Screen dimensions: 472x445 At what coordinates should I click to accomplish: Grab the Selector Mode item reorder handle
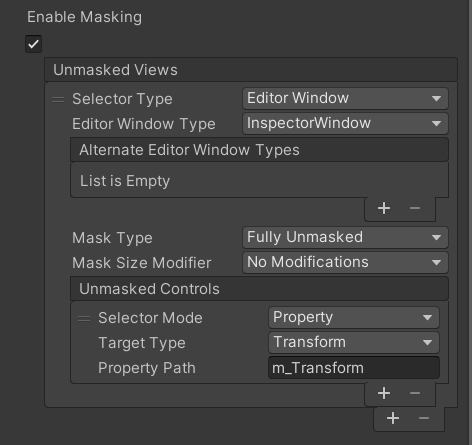tap(84, 319)
